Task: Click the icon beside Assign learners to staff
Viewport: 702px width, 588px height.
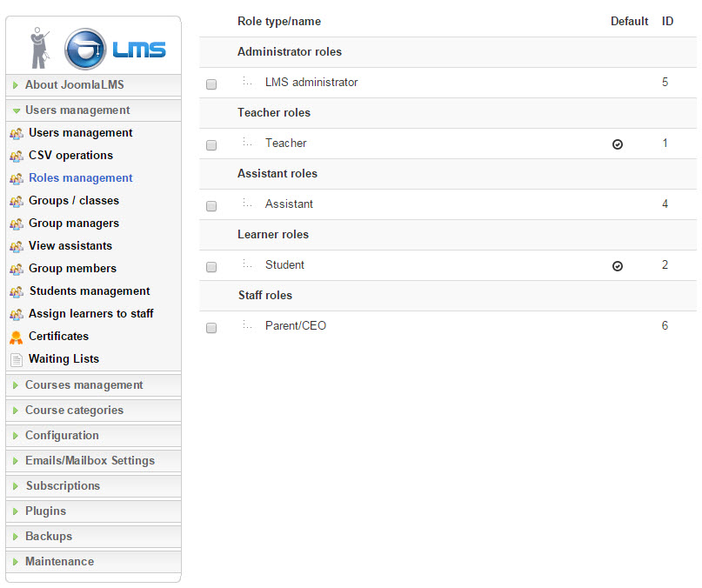Action: (x=17, y=314)
